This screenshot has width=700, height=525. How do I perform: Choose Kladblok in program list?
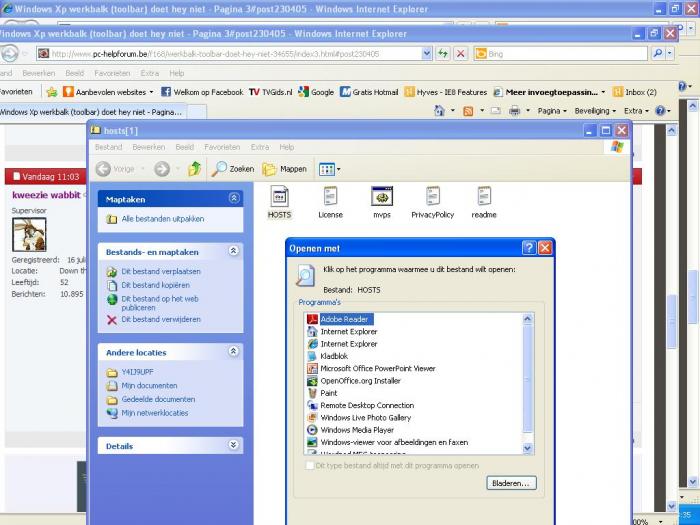(x=327, y=356)
